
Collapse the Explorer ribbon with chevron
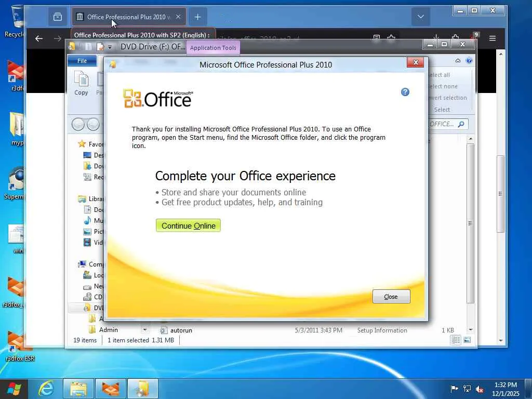(458, 61)
